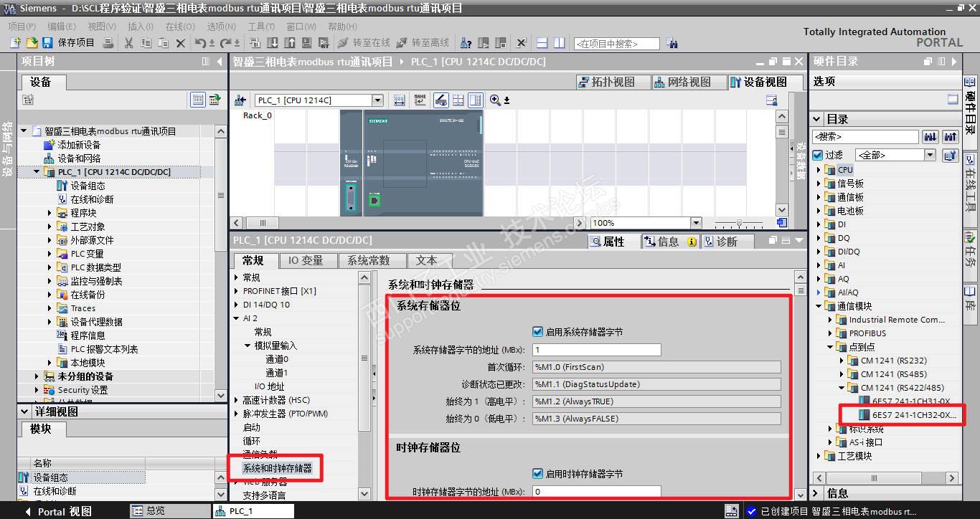This screenshot has height=519, width=980.
Task: Expand the CM 1241 (RS485) catalog folder
Action: (842, 374)
